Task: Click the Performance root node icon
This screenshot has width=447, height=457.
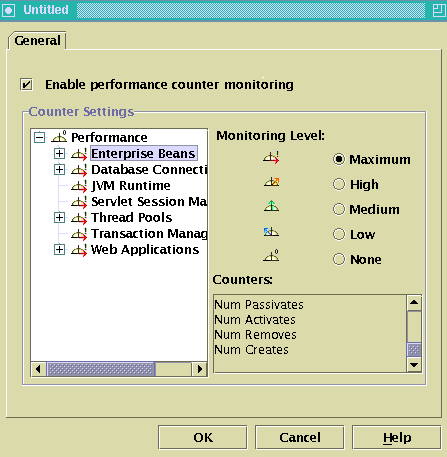Action: pyautogui.click(x=59, y=137)
